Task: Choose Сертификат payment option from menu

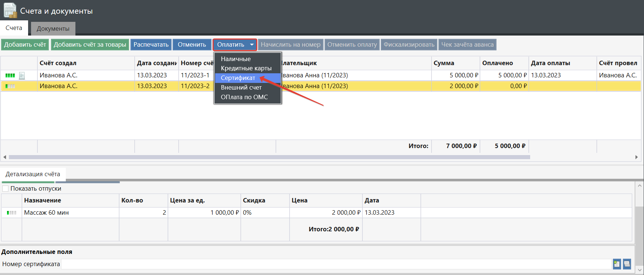Action: tap(238, 78)
